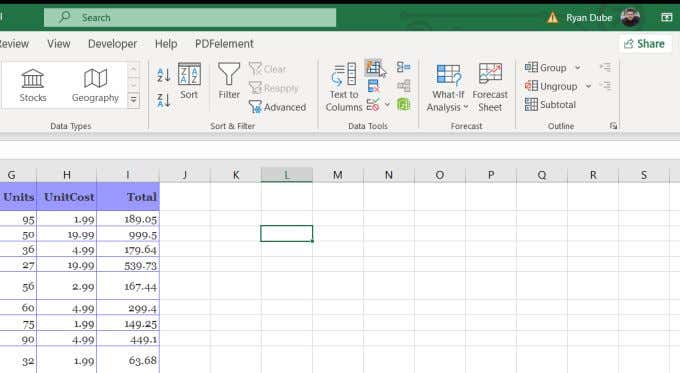Open Manage Data Model
This screenshot has width=680, height=373.
coord(403,104)
